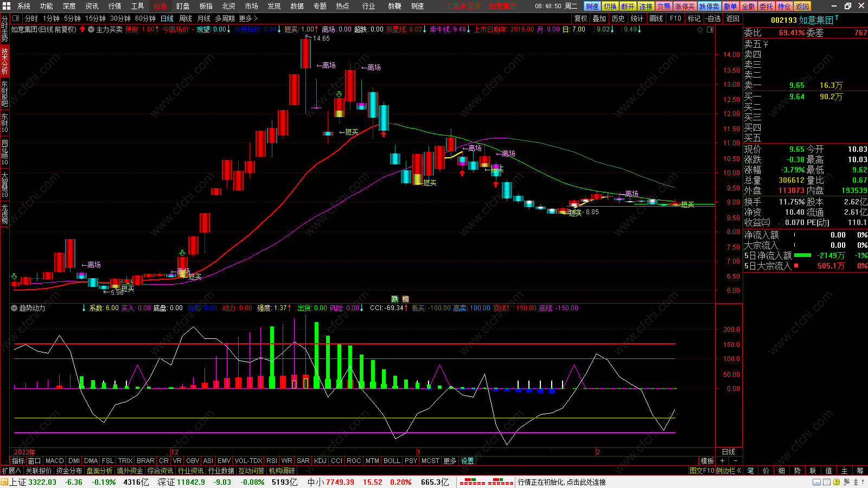The width and height of the screenshot is (868, 488).
Task: Select the 价 side panel tab
Action: 766,471
